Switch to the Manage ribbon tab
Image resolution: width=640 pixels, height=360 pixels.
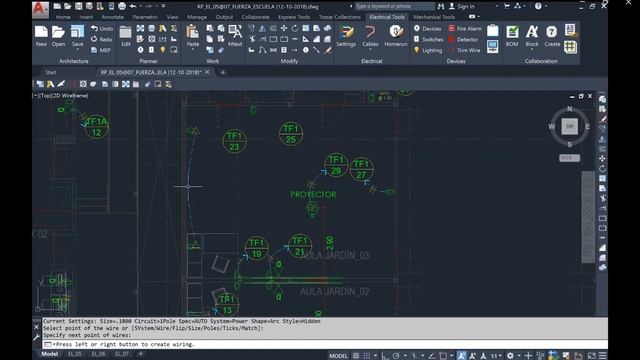coord(197,17)
